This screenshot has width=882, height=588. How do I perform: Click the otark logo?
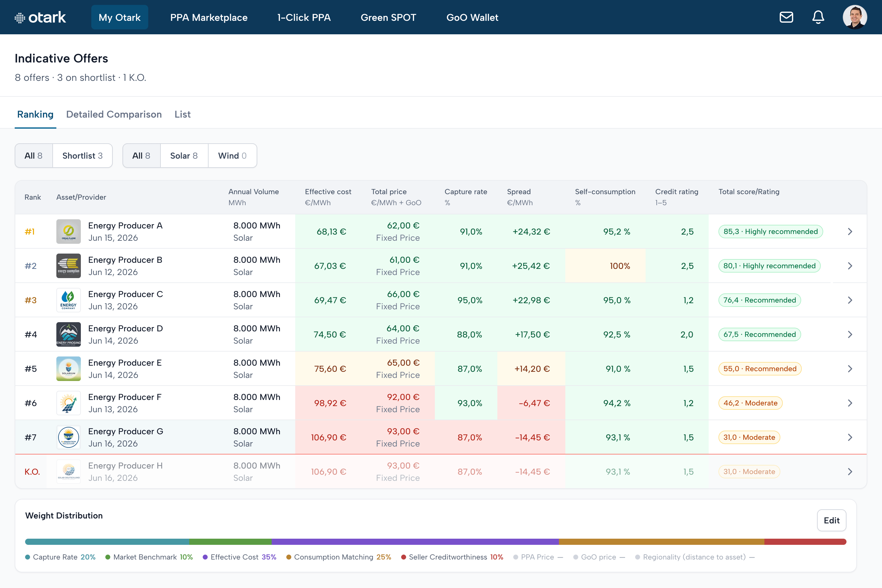(40, 17)
